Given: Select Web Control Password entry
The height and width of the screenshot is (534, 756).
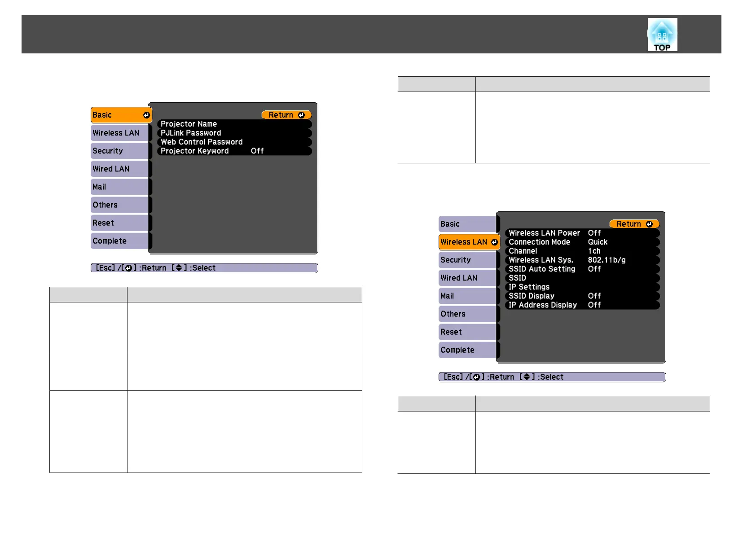Looking at the screenshot, I should (234, 142).
